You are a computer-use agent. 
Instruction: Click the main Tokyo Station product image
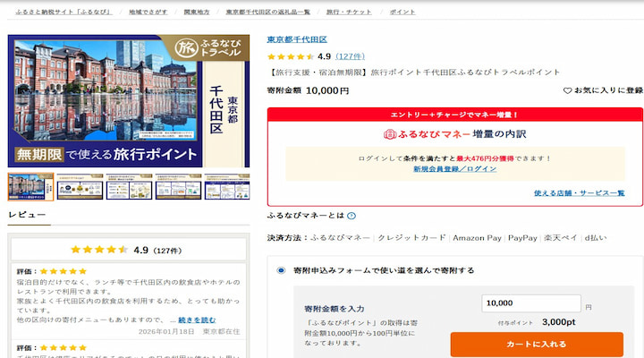[x=129, y=101]
